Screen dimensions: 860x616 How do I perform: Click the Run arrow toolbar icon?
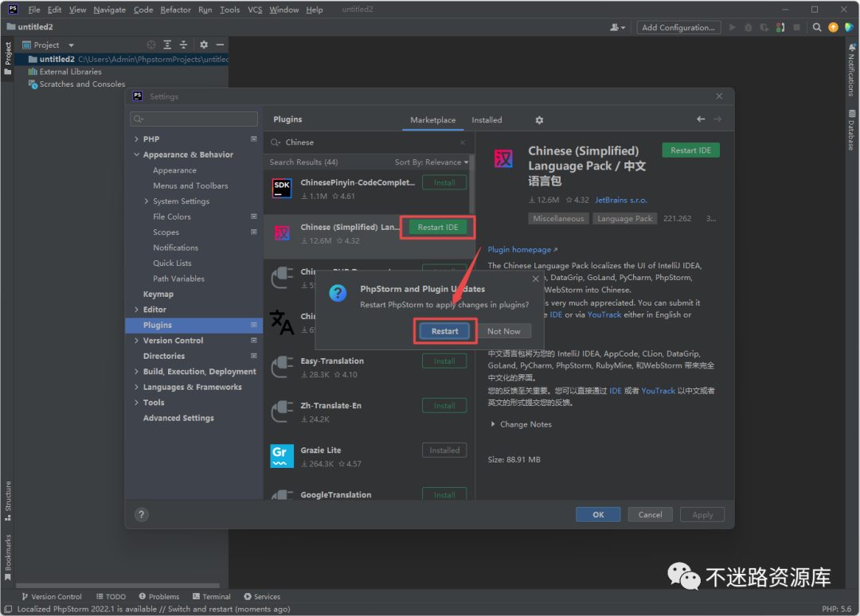[x=733, y=27]
